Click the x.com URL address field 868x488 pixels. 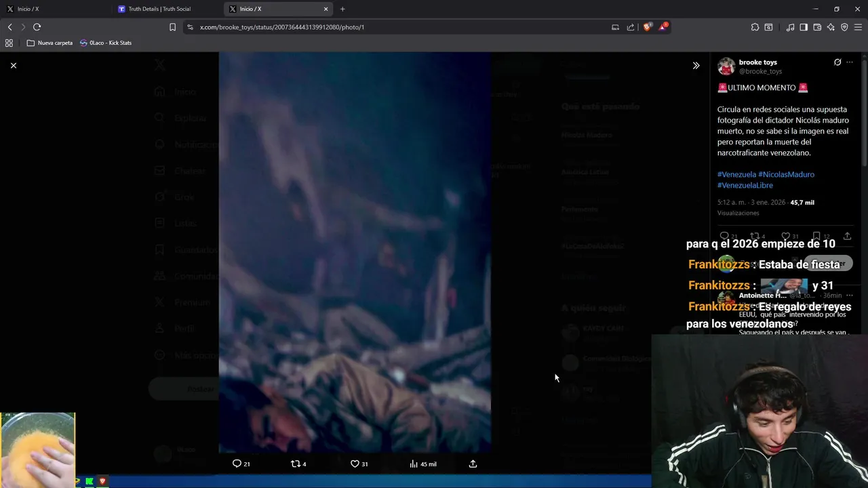click(400, 27)
